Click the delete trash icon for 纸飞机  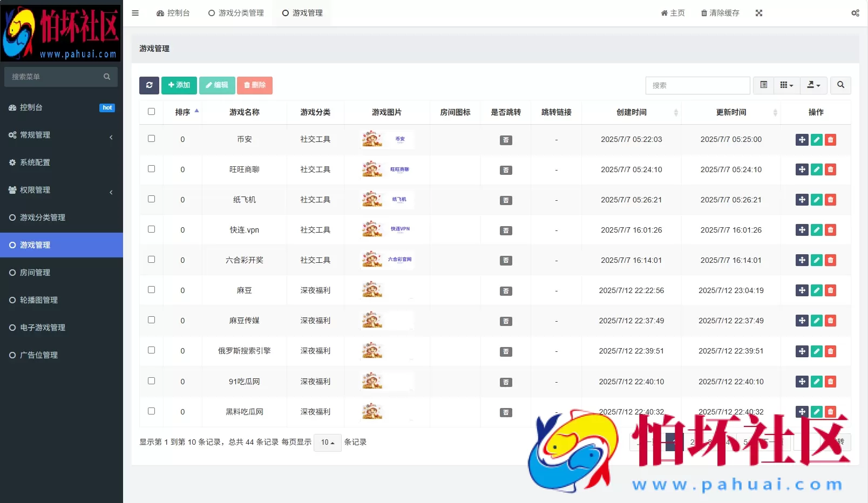(x=830, y=200)
